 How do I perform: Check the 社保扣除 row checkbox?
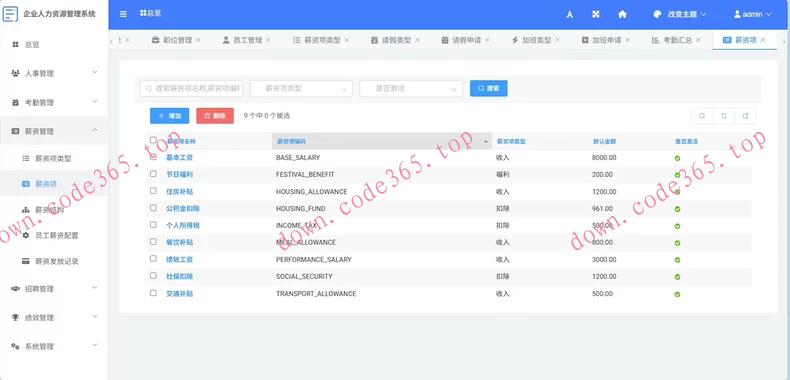click(x=153, y=276)
